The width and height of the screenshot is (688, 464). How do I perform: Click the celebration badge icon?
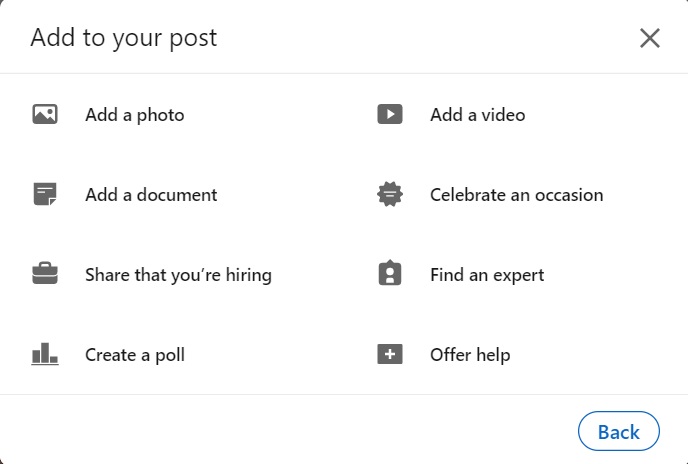click(x=390, y=194)
